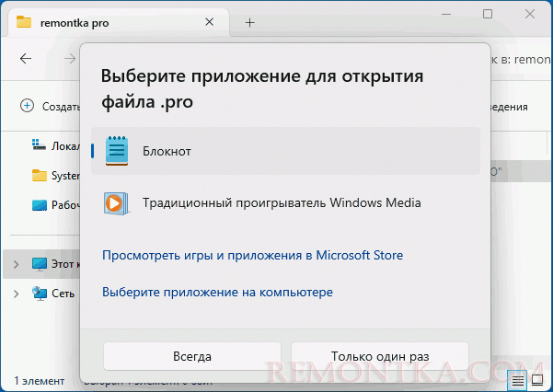
Task: Open the Рабочий стол desktop item
Action: point(56,205)
